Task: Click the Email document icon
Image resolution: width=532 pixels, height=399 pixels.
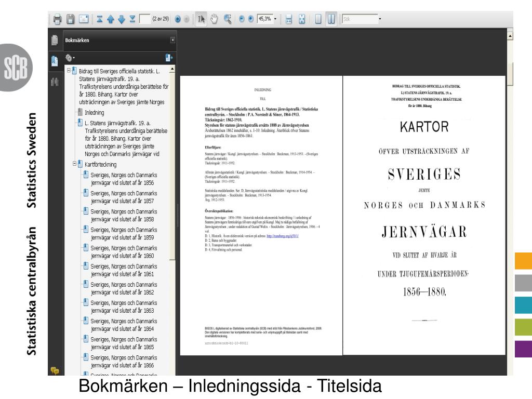Action: [x=84, y=19]
